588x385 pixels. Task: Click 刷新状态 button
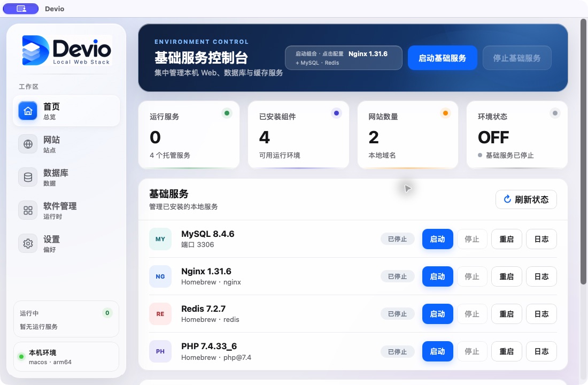click(526, 199)
